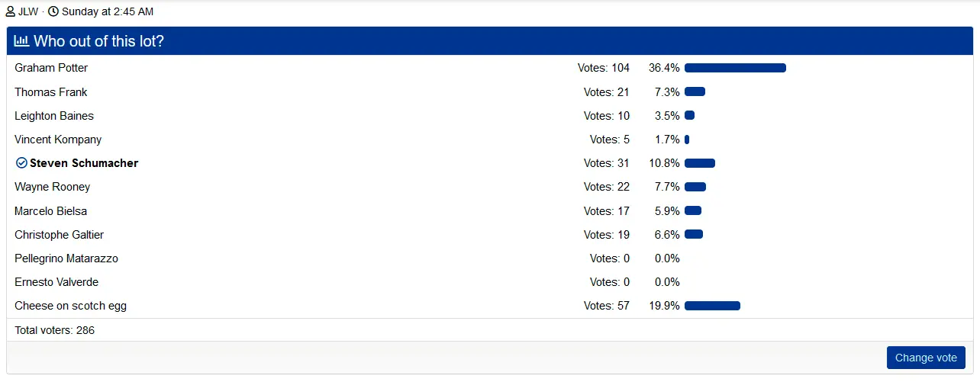Click Graham Potter's vote percentage bar
980x382 pixels.
click(x=735, y=68)
